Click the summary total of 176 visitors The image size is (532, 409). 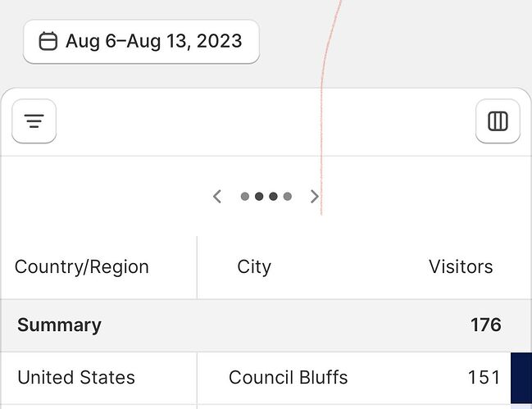tap(485, 325)
